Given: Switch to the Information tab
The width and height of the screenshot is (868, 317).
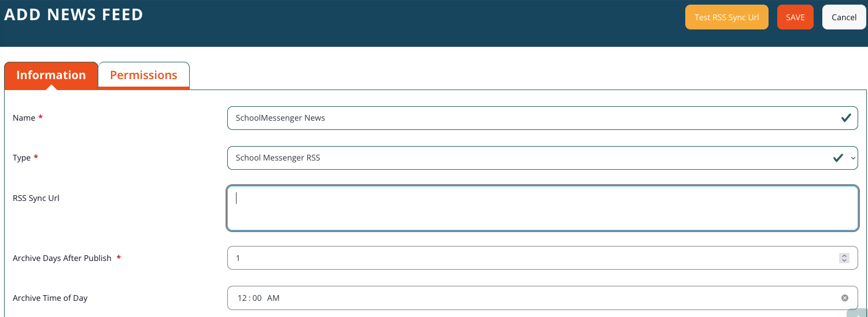Looking at the screenshot, I should click(51, 75).
